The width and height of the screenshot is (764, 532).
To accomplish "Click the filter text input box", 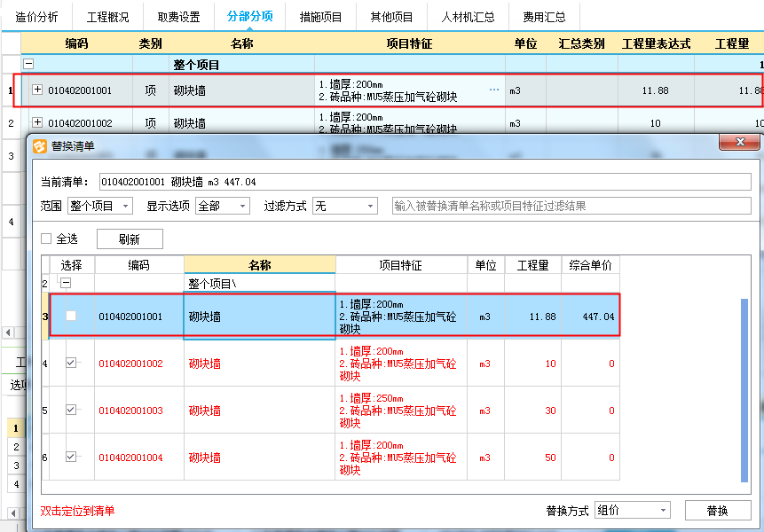I will pos(571,206).
